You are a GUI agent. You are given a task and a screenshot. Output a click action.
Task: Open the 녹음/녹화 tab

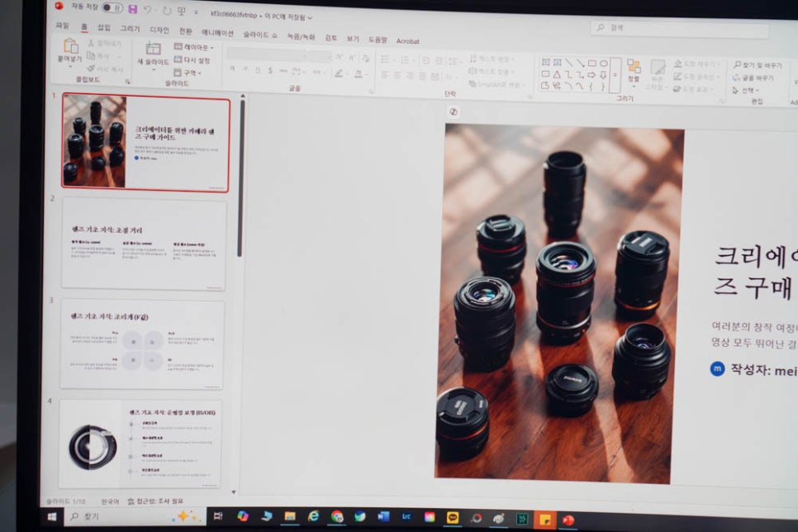coord(301,36)
